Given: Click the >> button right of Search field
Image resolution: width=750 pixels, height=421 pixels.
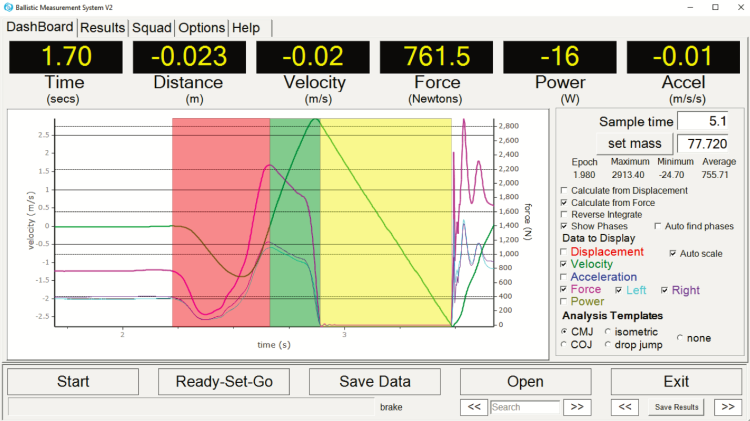Looking at the screenshot, I should [x=574, y=407].
